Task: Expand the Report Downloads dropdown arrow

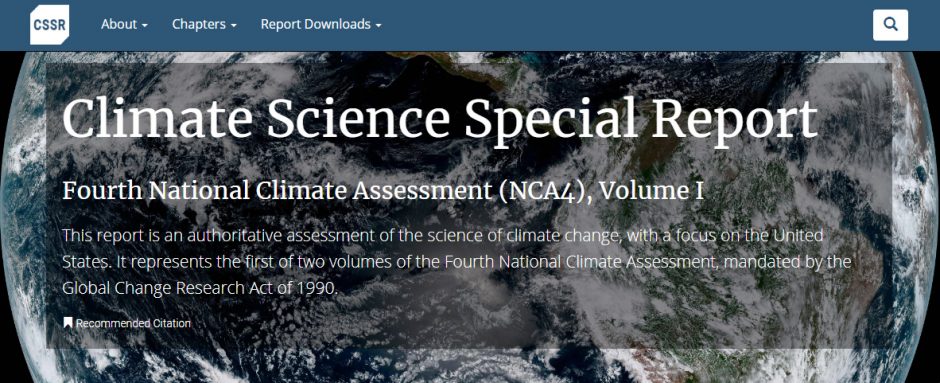Action: click(378, 25)
